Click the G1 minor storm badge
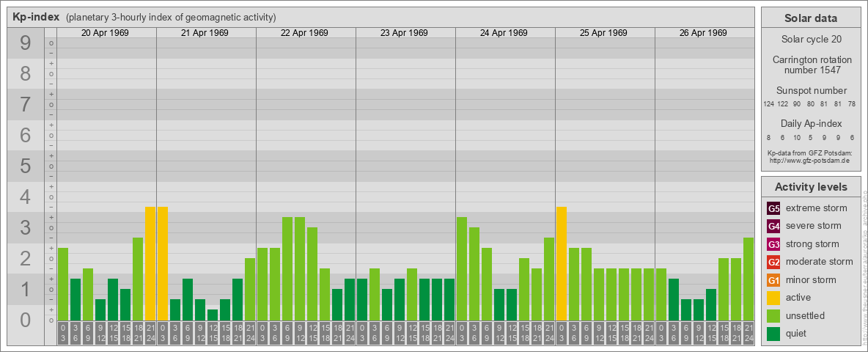868x352 pixels. [773, 280]
